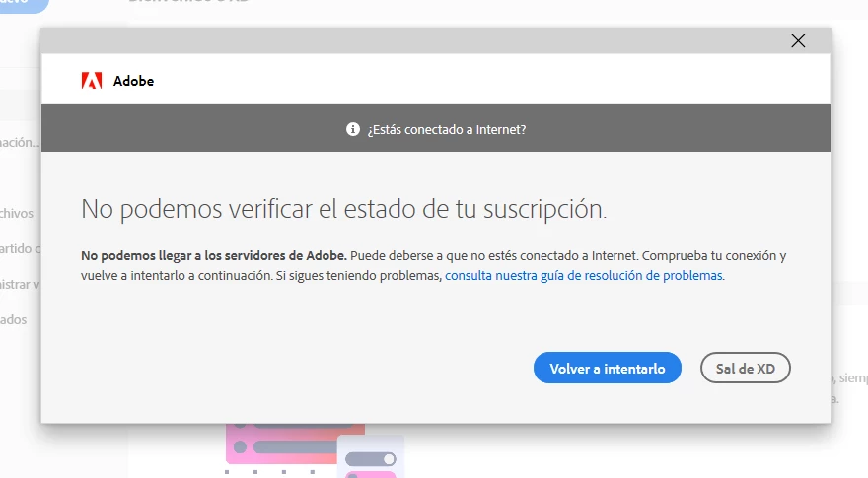
Task: Click the ¿Estás conectado a Internet? banner text
Action: (447, 129)
